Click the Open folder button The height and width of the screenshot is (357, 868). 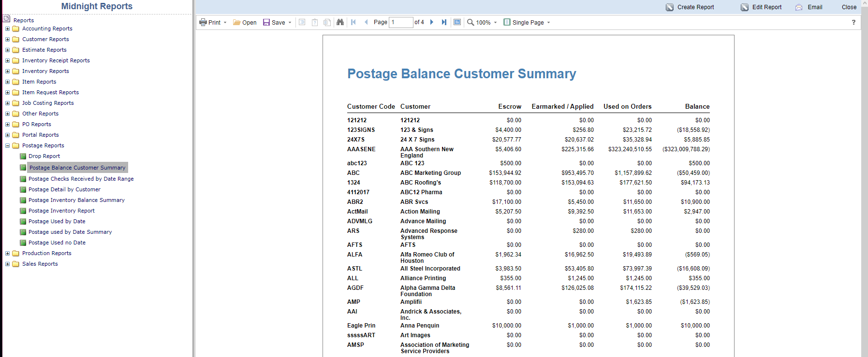(x=245, y=22)
